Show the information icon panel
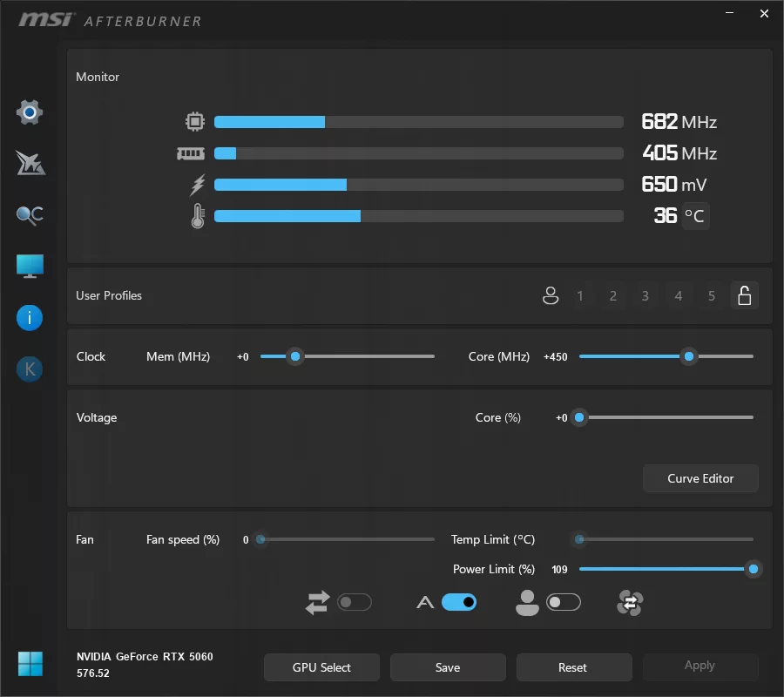 coord(30,318)
